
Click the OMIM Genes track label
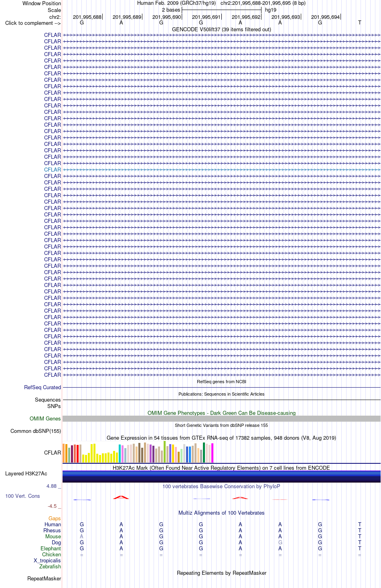(45, 418)
